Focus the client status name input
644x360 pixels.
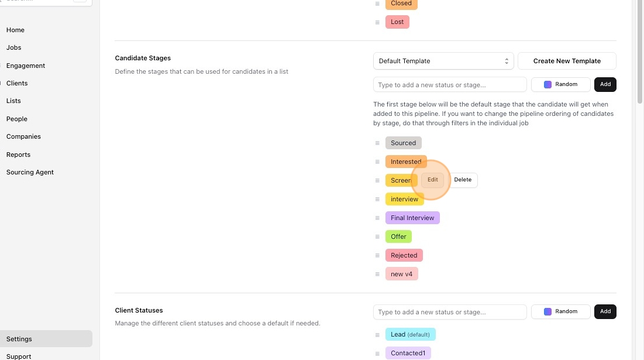point(450,312)
